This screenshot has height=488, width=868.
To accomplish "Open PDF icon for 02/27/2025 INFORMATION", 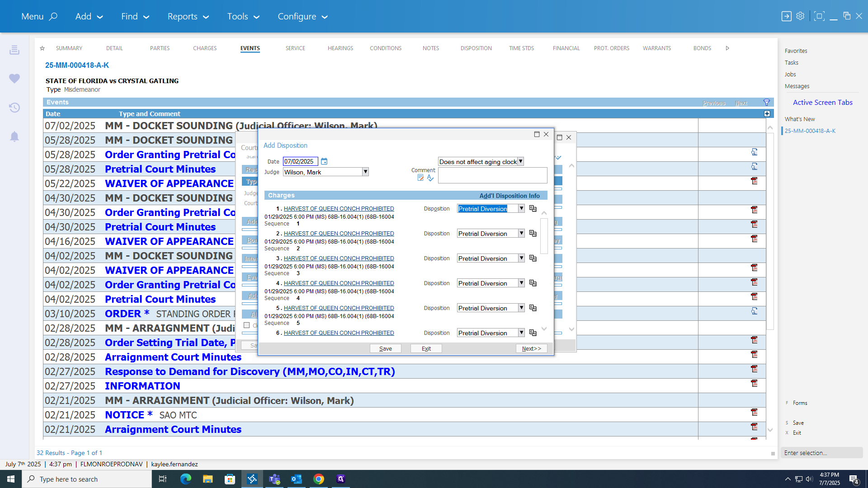I will point(754,383).
